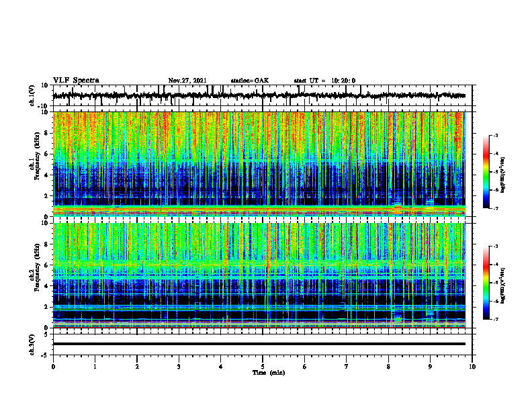This screenshot has height=411, width=532.
Task: Click time-axis tick label "10"
Action: coord(472,367)
